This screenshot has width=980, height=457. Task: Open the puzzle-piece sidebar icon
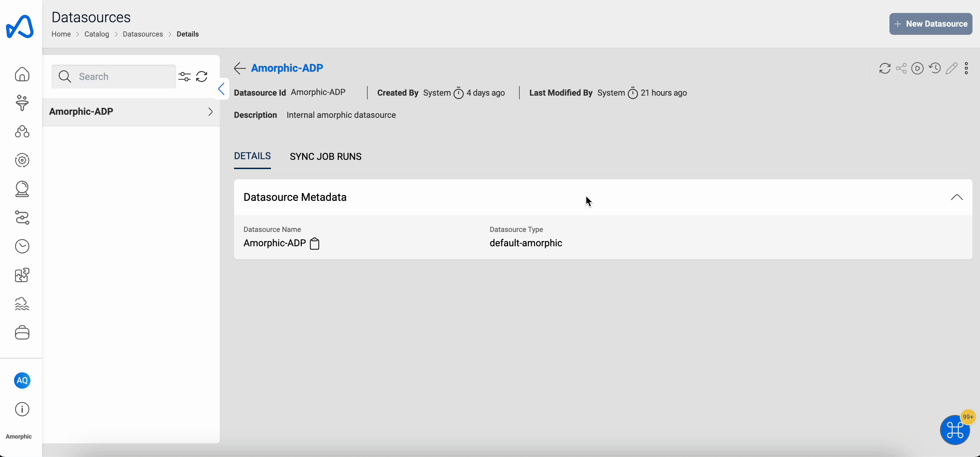click(22, 275)
